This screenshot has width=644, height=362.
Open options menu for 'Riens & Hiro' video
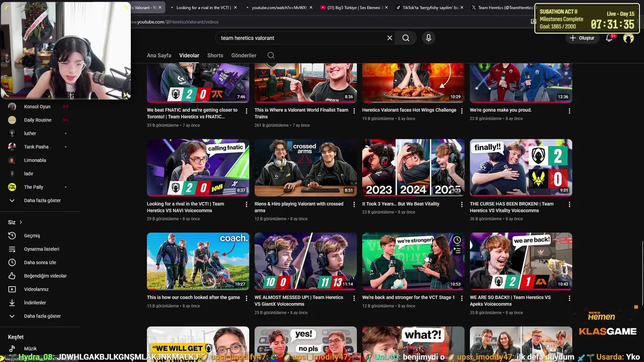click(354, 205)
